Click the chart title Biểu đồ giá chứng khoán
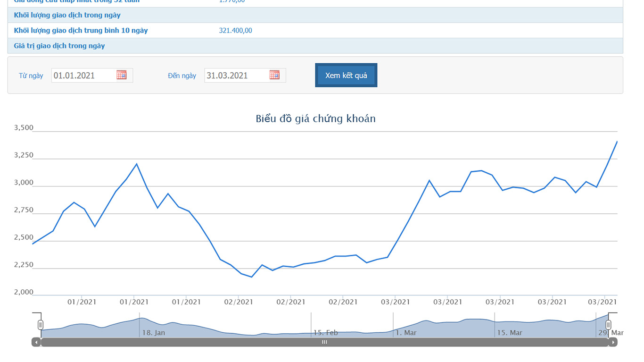 click(315, 118)
